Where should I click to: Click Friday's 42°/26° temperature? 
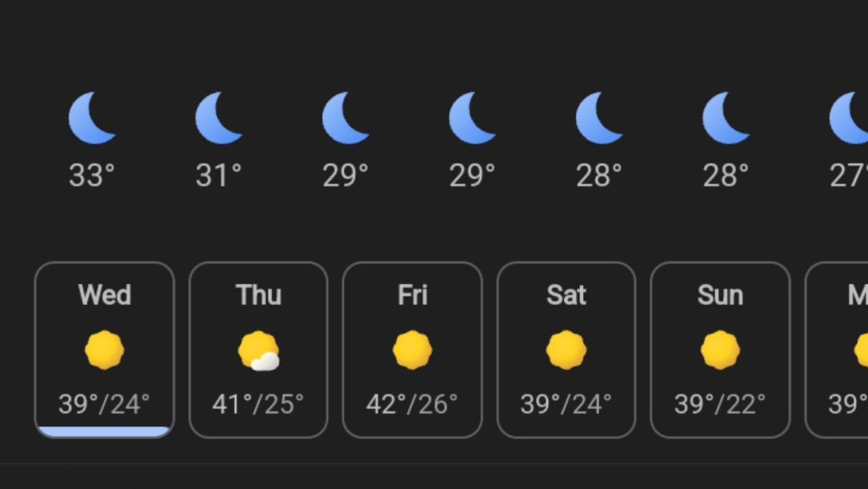(412, 404)
